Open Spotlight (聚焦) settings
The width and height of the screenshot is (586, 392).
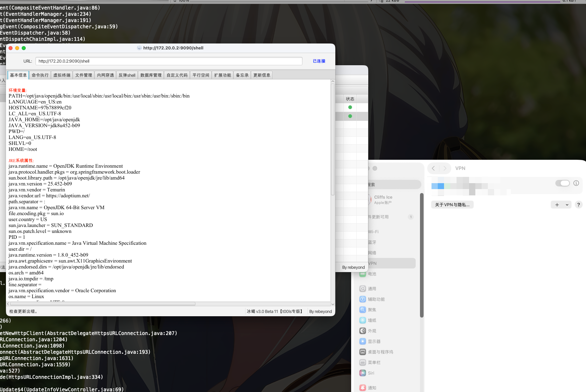(372, 310)
